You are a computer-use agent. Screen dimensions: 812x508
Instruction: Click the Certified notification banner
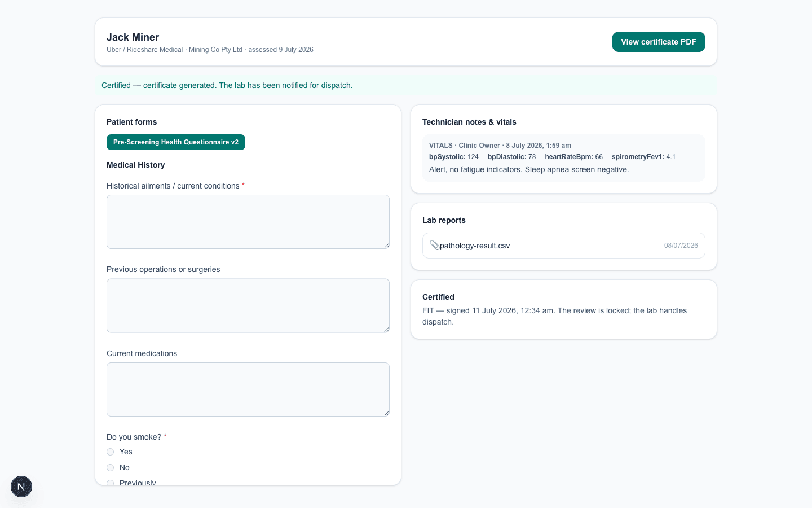point(406,85)
